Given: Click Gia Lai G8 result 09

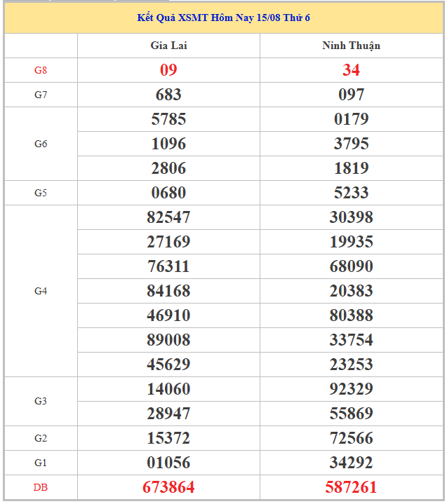Looking at the screenshot, I should tap(168, 70).
